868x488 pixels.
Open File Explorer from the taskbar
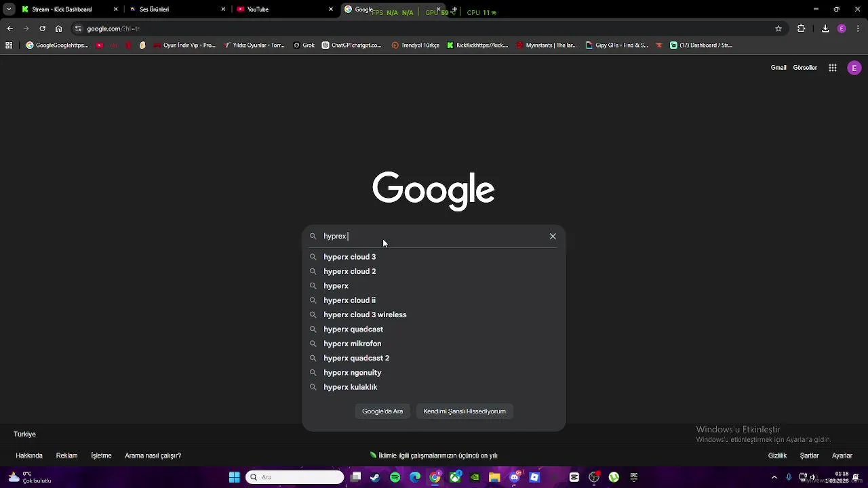(494, 477)
